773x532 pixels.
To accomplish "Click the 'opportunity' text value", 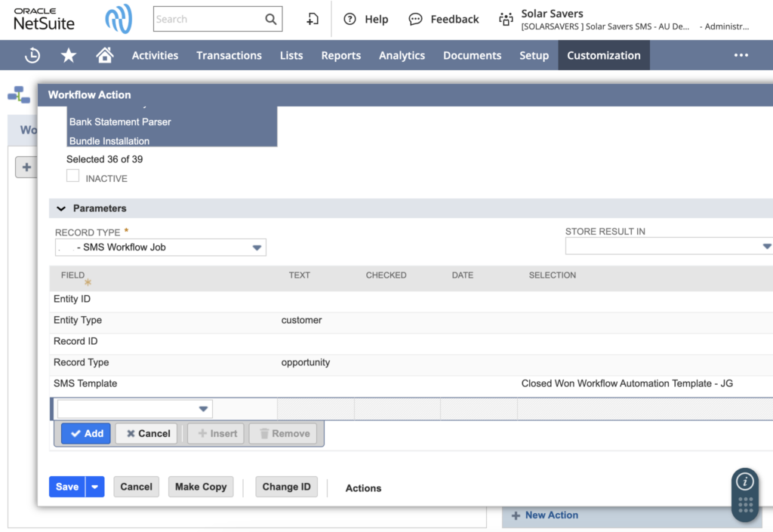I will pos(306,362).
